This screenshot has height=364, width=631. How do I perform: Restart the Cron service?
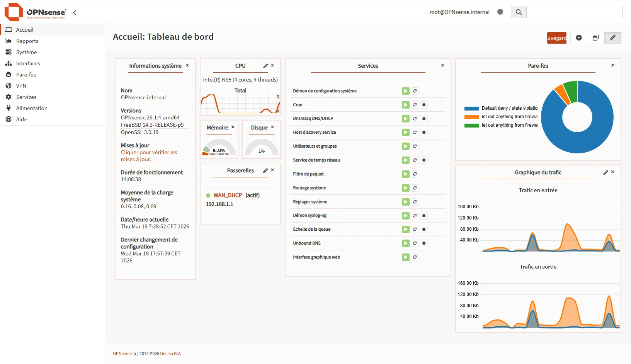click(x=415, y=105)
